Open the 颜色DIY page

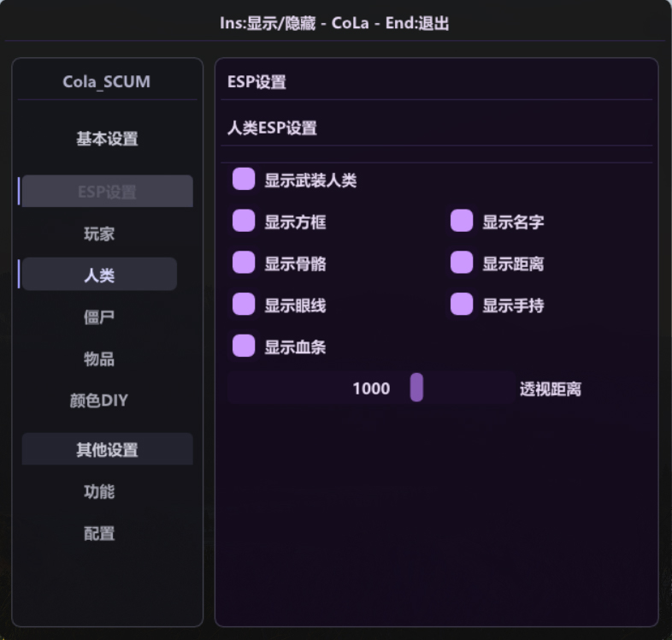coord(99,400)
